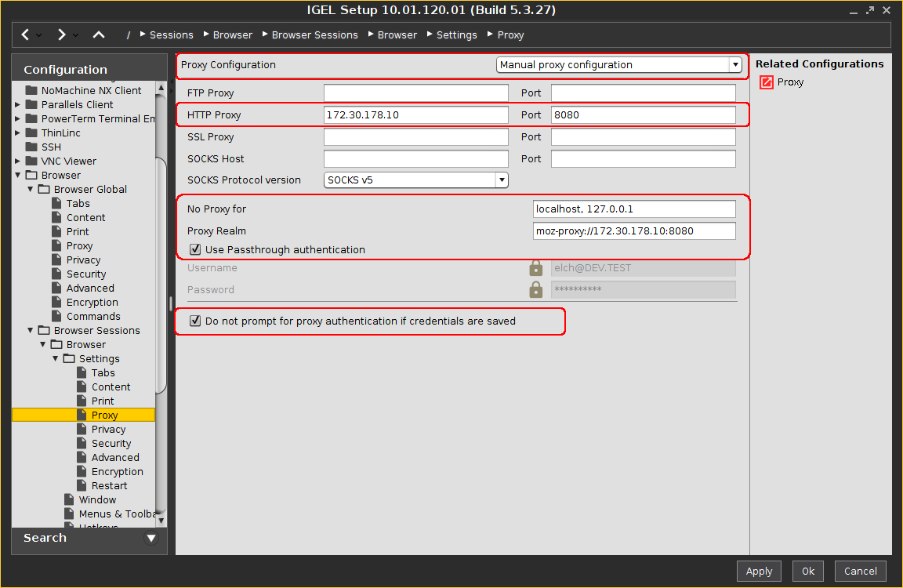
Task: Expand the Search panel arrow icon
Action: tap(151, 539)
